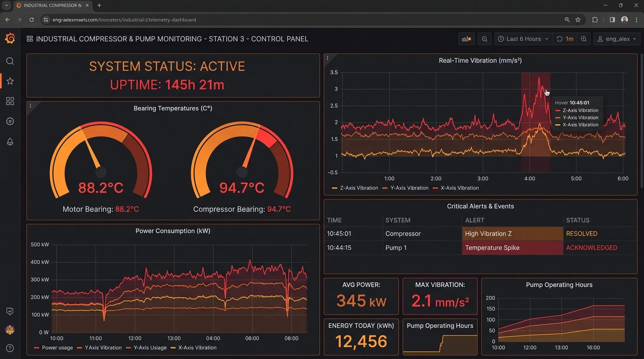Toggle X-Axis Vibration series in power legend
Viewport: 644px width, 359px height.
click(193, 348)
